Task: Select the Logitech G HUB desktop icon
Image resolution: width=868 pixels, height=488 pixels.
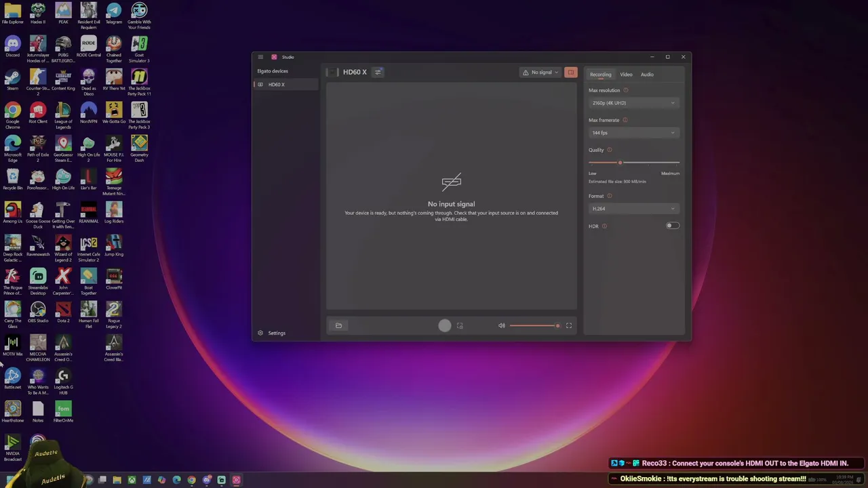Action: (x=63, y=382)
